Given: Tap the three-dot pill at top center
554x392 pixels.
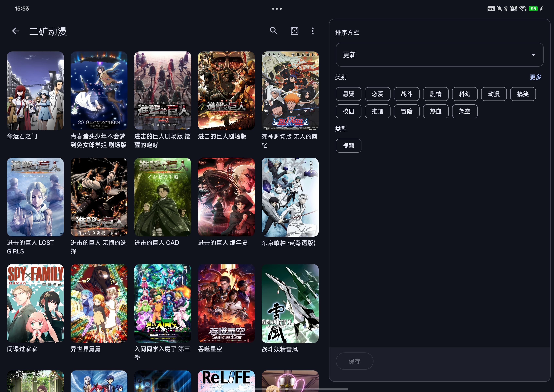Looking at the screenshot, I should click(x=277, y=9).
